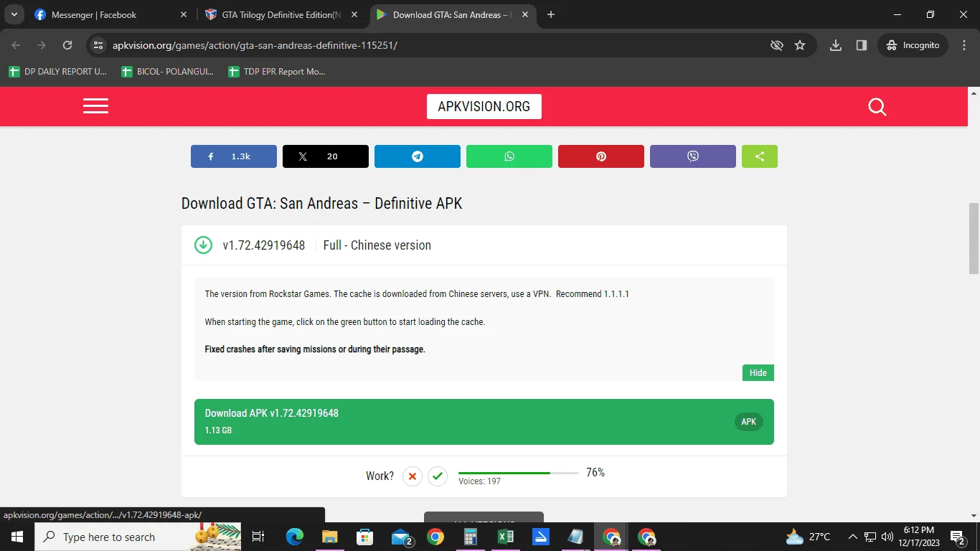The height and width of the screenshot is (551, 980).
Task: Click the third-party cookies blocked eye icon
Action: 776,45
